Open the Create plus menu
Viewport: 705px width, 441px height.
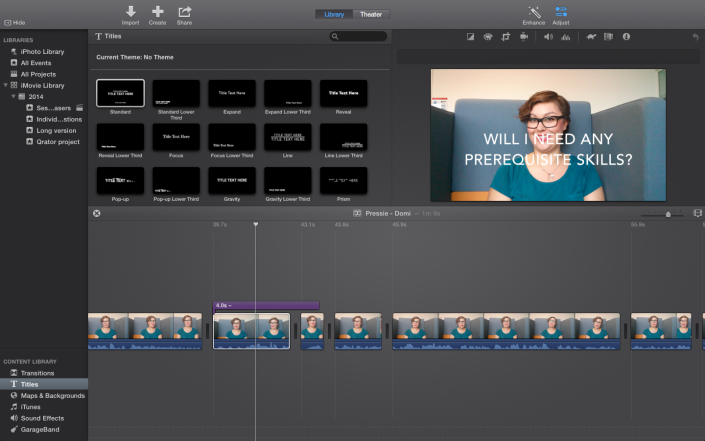click(157, 12)
